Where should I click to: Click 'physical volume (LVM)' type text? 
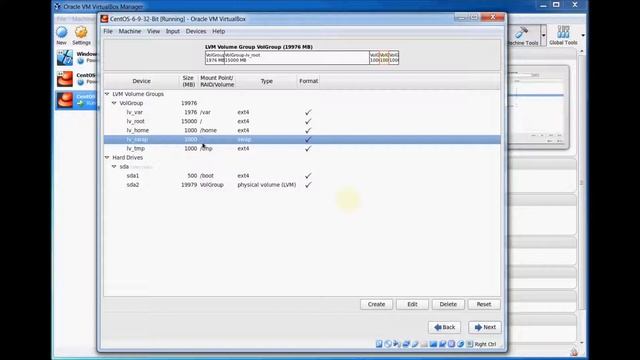[267, 185]
